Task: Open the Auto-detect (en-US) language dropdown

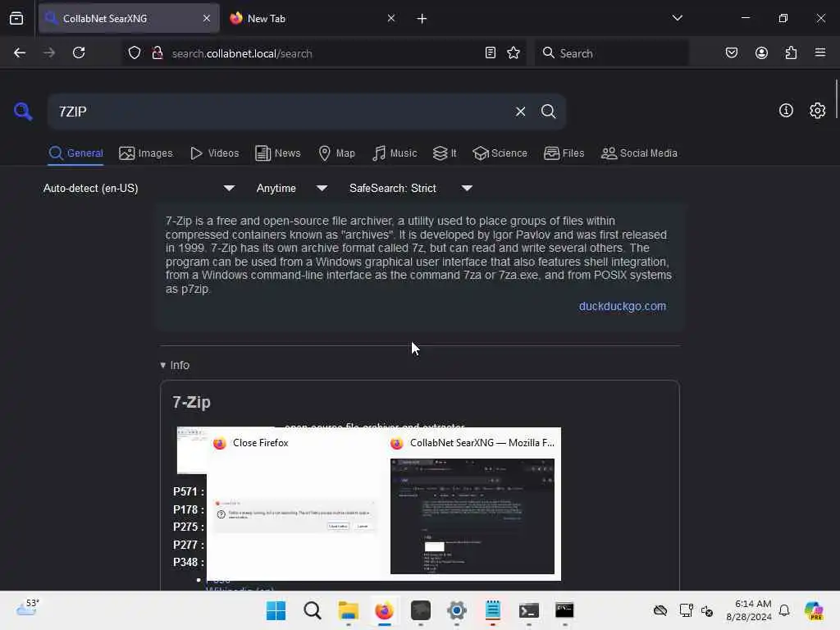Action: coord(139,188)
